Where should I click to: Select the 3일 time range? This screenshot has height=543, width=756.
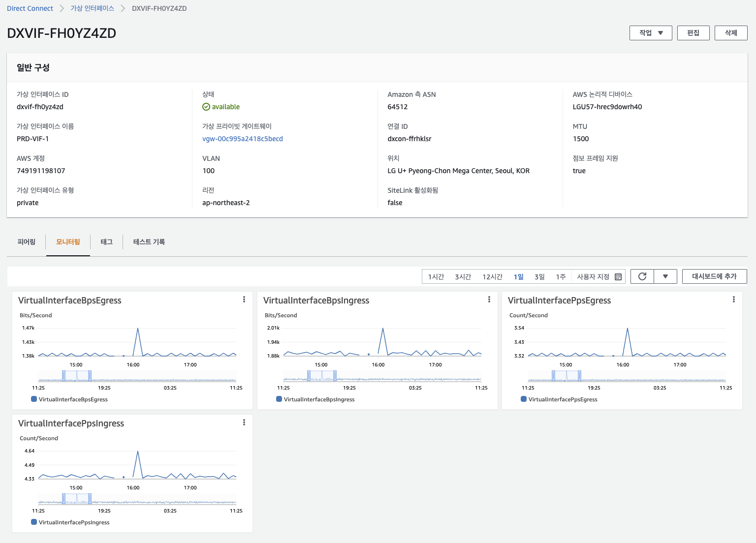(x=540, y=277)
